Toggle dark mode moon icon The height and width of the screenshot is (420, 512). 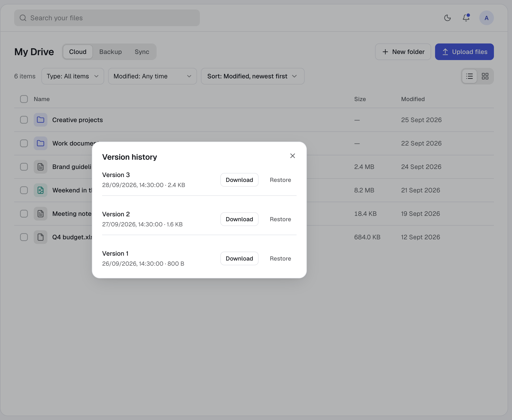click(447, 18)
